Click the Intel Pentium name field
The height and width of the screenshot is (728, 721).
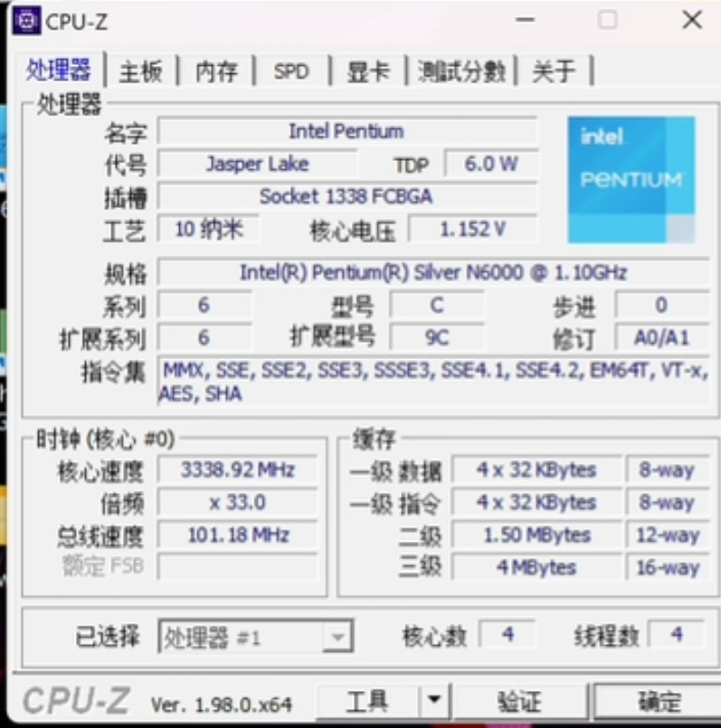click(x=346, y=131)
